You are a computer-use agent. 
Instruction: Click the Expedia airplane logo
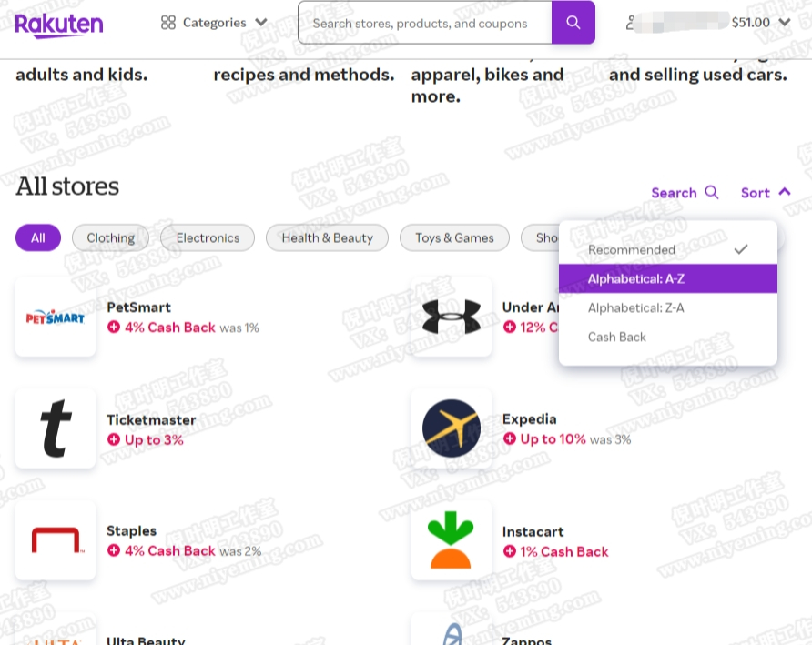(452, 428)
